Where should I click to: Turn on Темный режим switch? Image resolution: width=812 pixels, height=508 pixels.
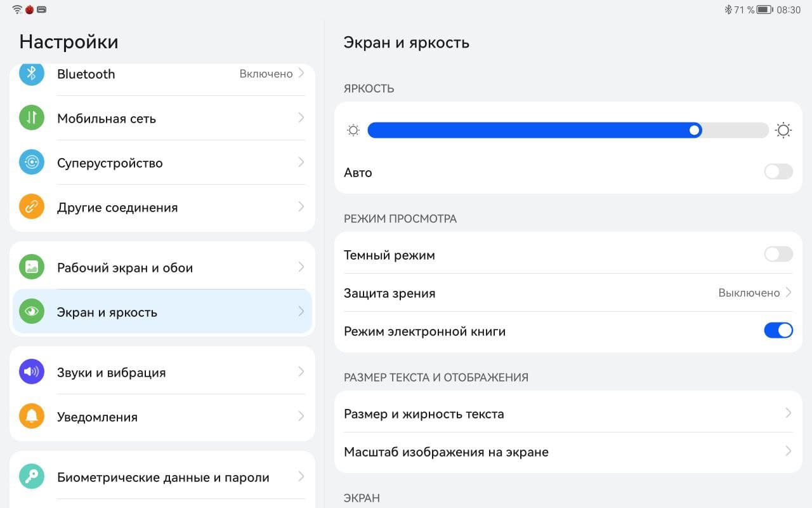point(778,255)
